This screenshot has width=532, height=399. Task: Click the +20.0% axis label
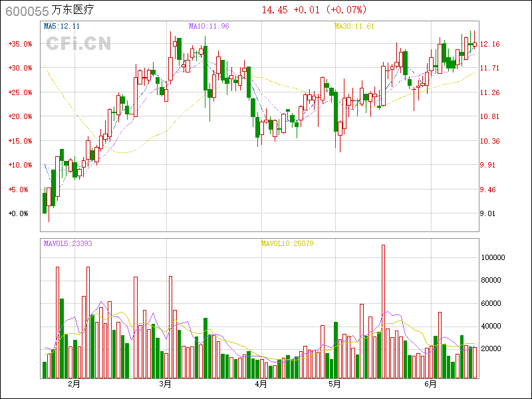[x=20, y=117]
